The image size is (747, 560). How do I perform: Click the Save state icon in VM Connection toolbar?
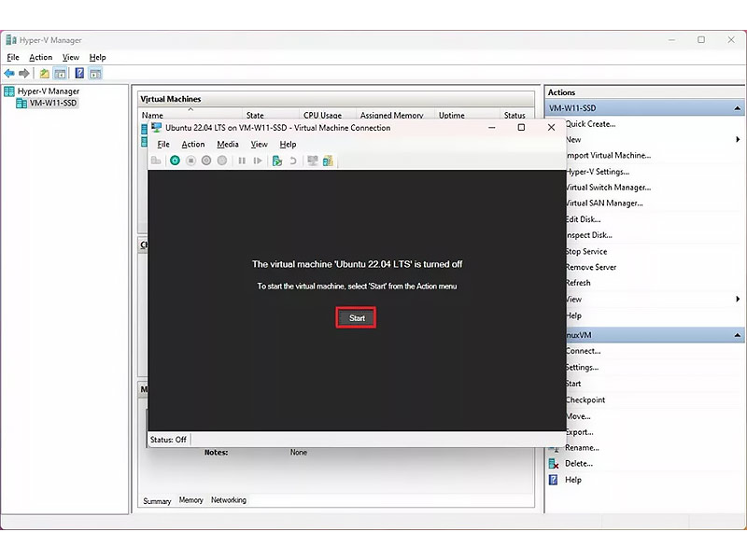coord(222,161)
